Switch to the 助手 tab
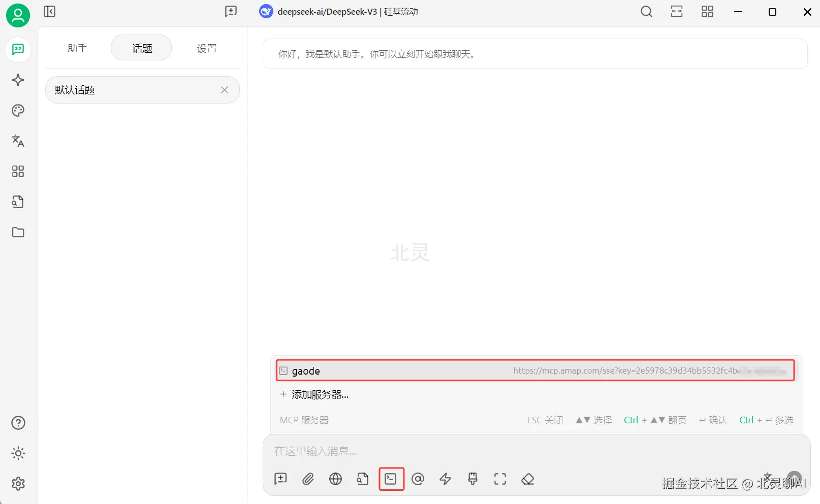This screenshot has width=820, height=504. tap(77, 48)
